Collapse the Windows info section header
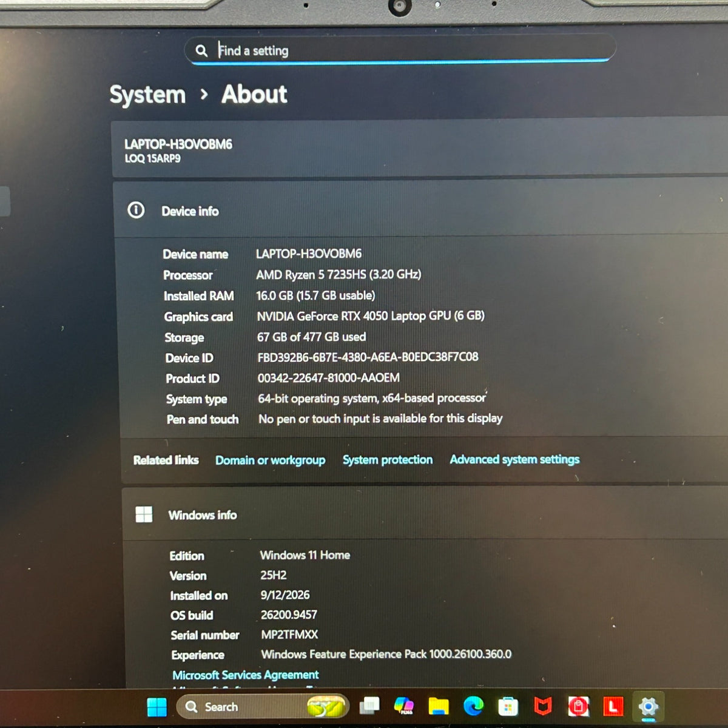 point(425,514)
